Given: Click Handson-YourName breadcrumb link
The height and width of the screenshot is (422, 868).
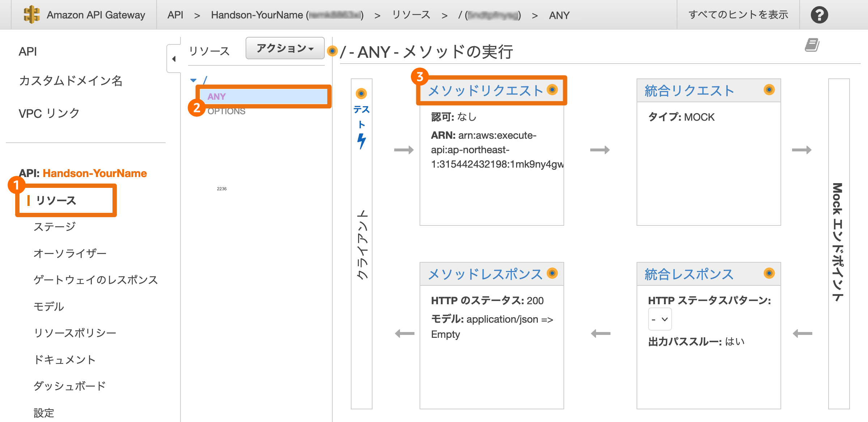Looking at the screenshot, I should [287, 15].
